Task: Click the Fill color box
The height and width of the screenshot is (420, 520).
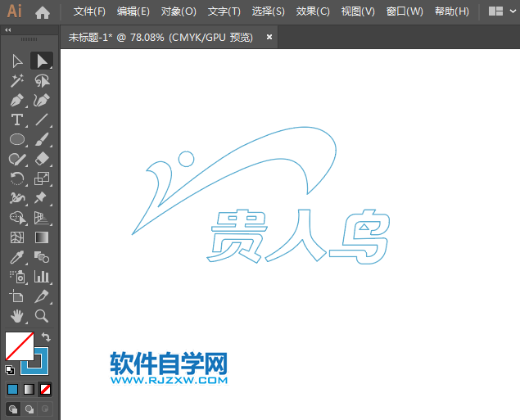Action: point(20,346)
